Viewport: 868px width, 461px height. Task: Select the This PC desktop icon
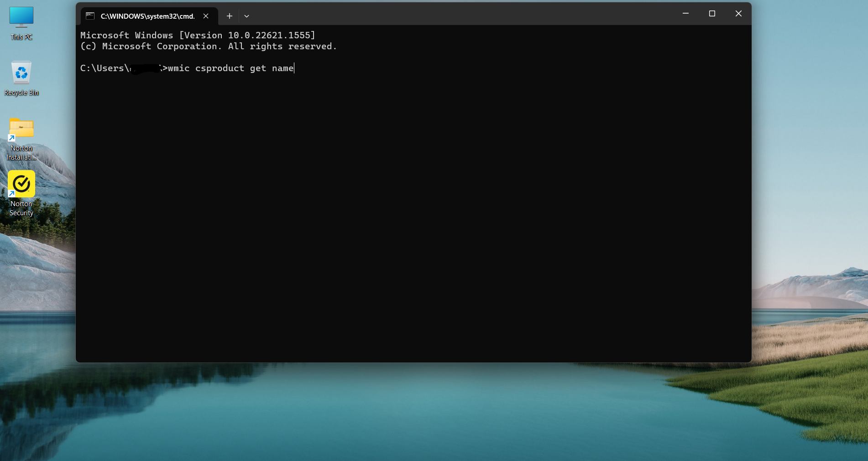pyautogui.click(x=21, y=17)
